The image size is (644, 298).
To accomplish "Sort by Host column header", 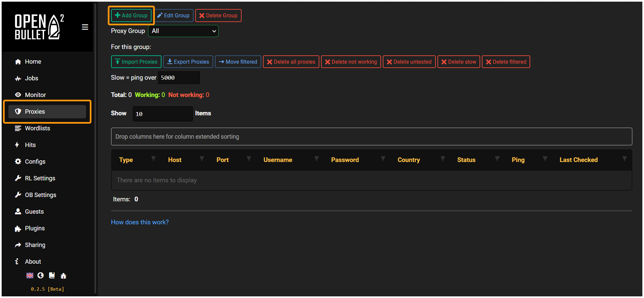I will pyautogui.click(x=175, y=160).
